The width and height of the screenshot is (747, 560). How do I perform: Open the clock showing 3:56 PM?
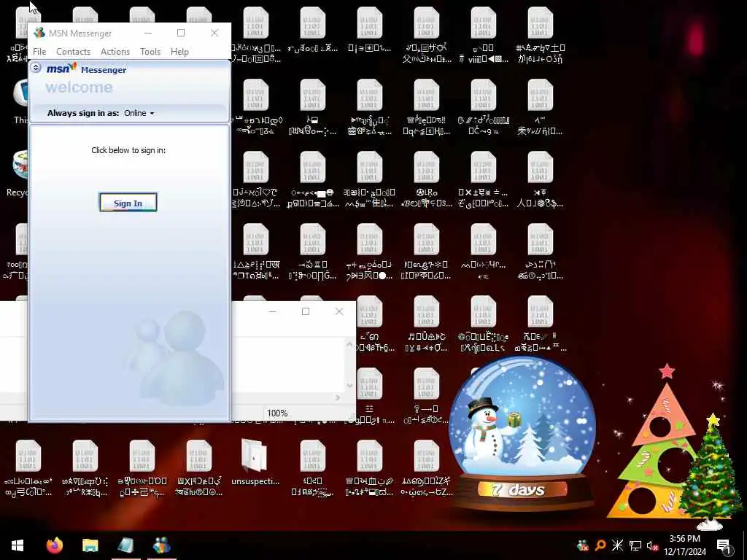(x=684, y=545)
